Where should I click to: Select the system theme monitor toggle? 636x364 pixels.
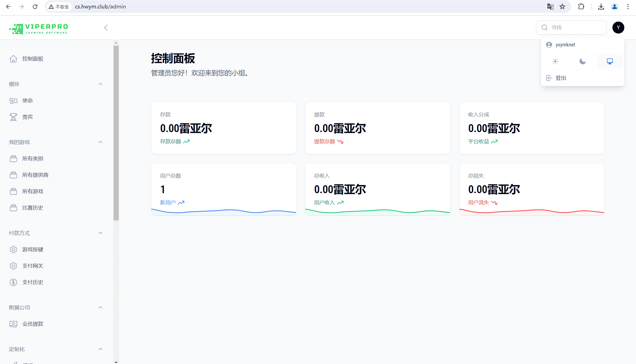610,61
